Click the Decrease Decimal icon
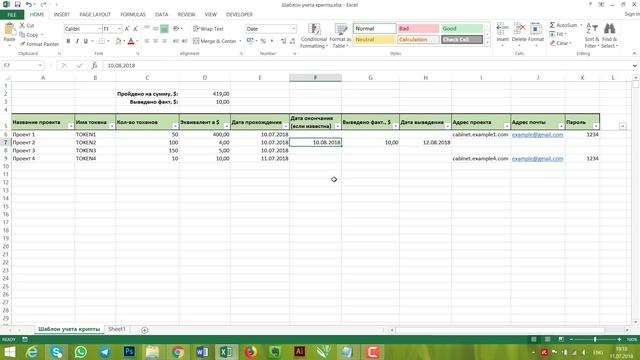The width and height of the screenshot is (640, 360). coord(293,41)
